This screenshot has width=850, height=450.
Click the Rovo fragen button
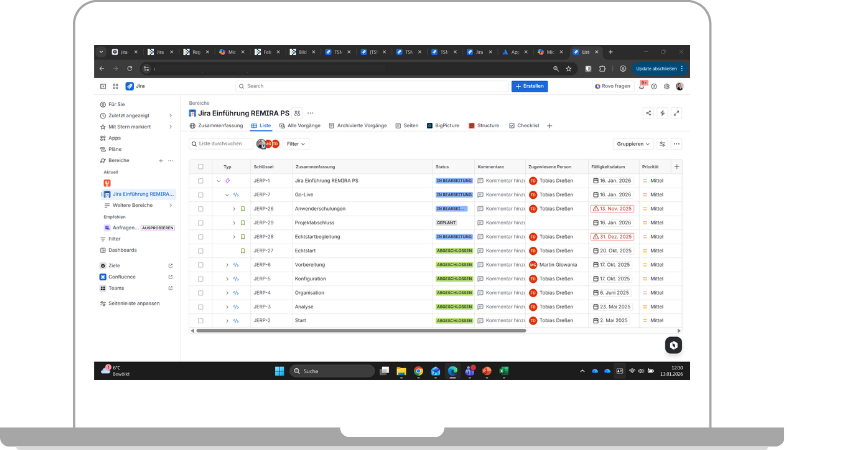611,86
